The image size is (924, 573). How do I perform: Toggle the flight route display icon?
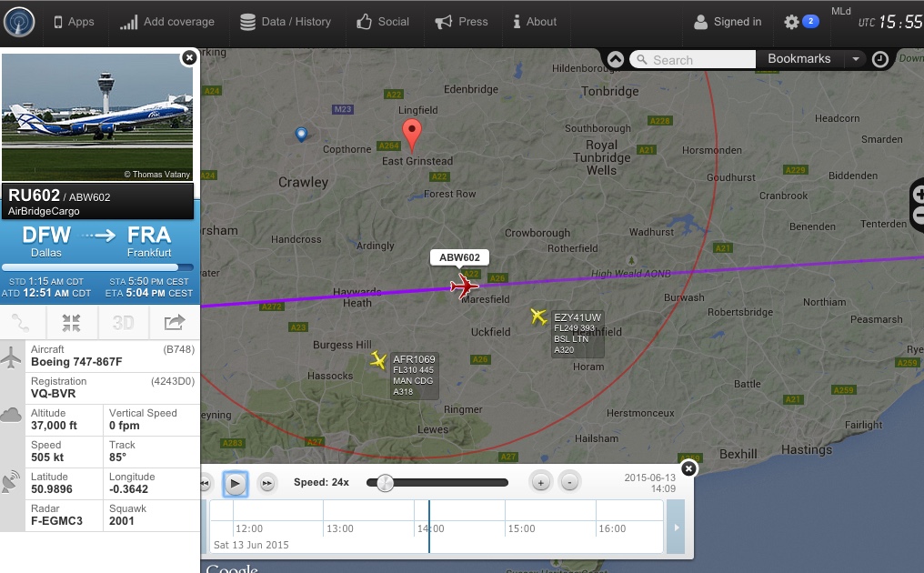(21, 323)
